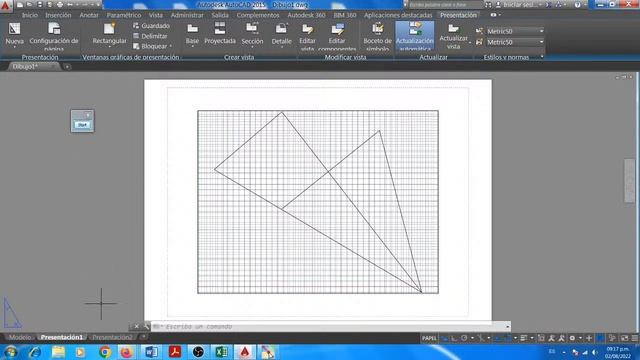Click the small floating panel button

pos(82,124)
